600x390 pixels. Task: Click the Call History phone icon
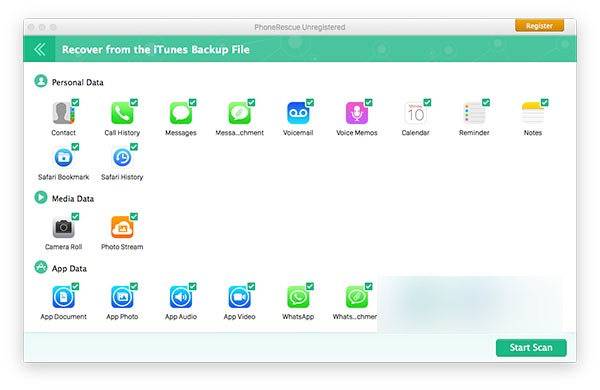pyautogui.click(x=122, y=113)
